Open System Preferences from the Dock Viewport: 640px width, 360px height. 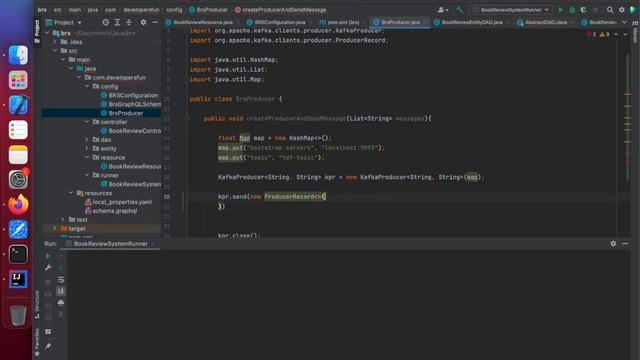pos(18,180)
